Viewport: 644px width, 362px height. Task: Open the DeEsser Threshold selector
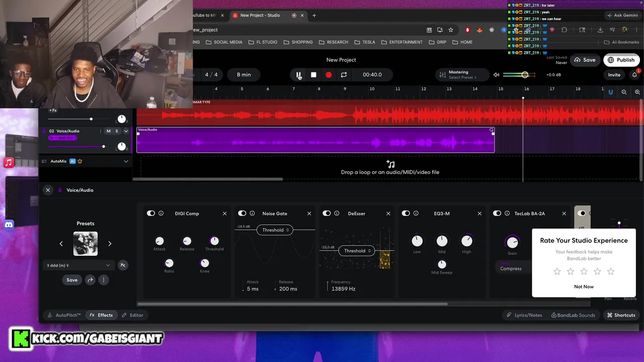(357, 251)
